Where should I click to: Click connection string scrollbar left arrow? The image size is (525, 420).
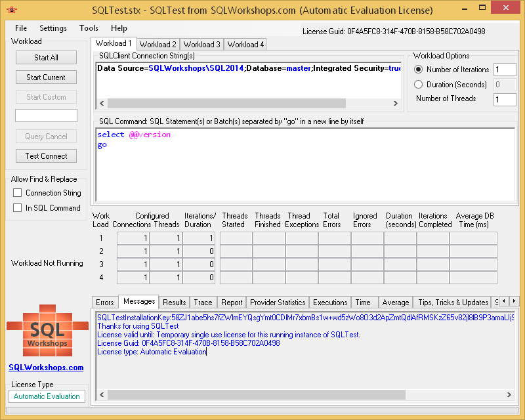tap(102, 103)
